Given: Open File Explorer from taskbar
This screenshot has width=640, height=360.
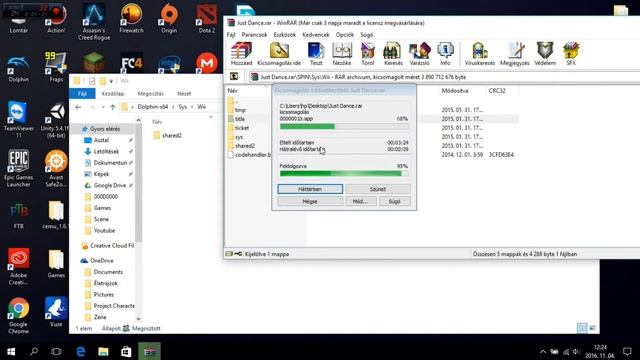Looking at the screenshot, I should (103, 351).
